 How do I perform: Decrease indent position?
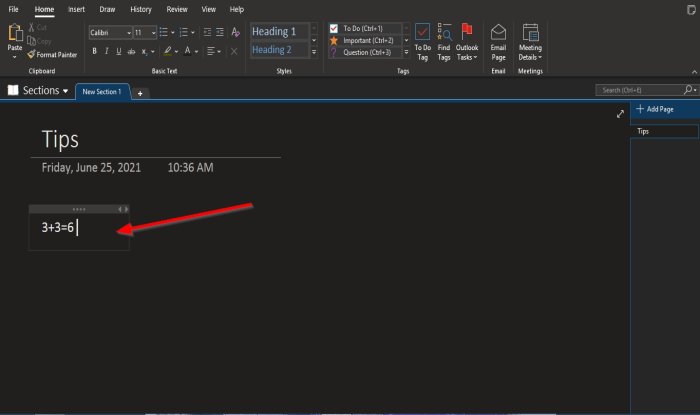(x=207, y=32)
